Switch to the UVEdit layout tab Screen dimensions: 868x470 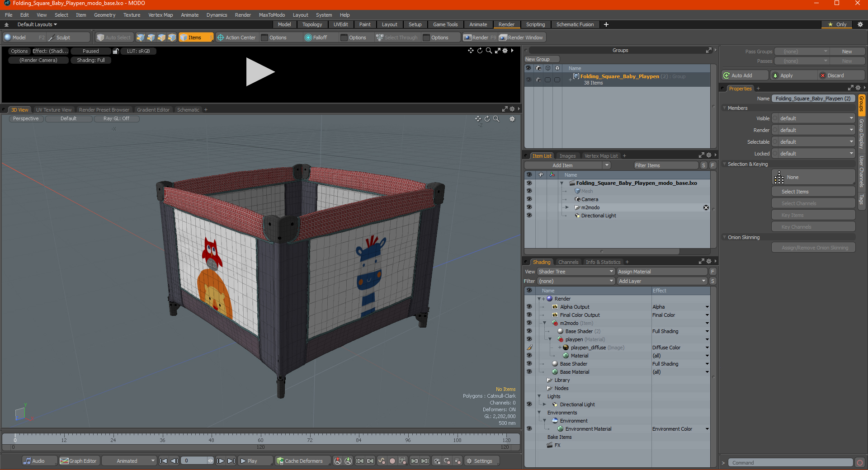coord(340,24)
